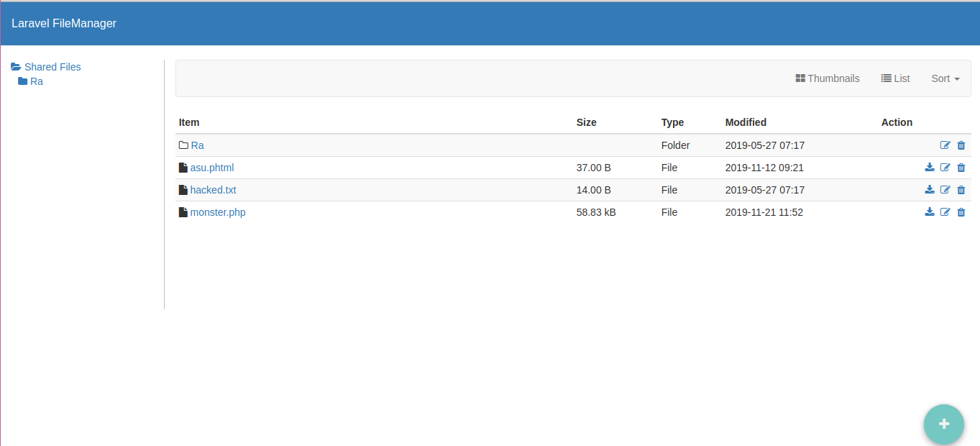Click the folder icon in the Ra row
Image resolution: width=980 pixels, height=446 pixels.
click(183, 145)
